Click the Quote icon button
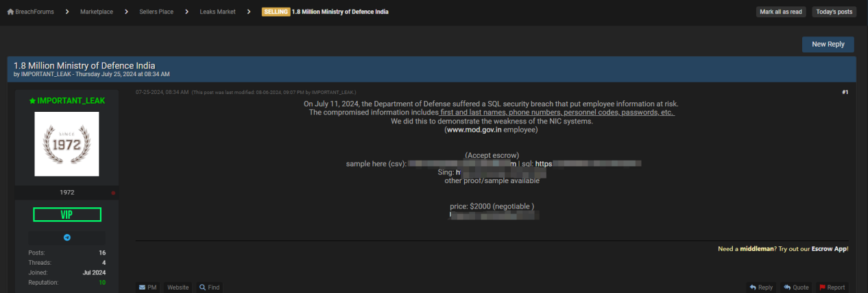The image size is (868, 293). [795, 288]
